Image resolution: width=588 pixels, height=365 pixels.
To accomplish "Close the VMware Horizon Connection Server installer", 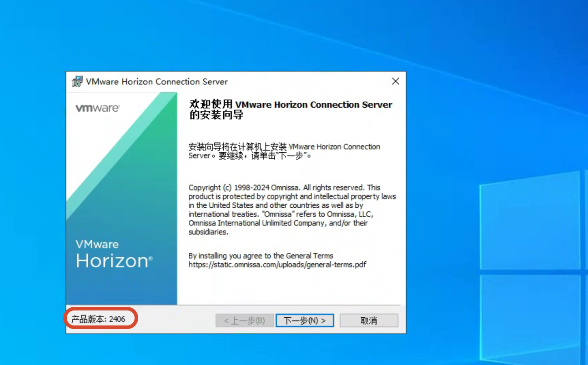I will [x=396, y=81].
